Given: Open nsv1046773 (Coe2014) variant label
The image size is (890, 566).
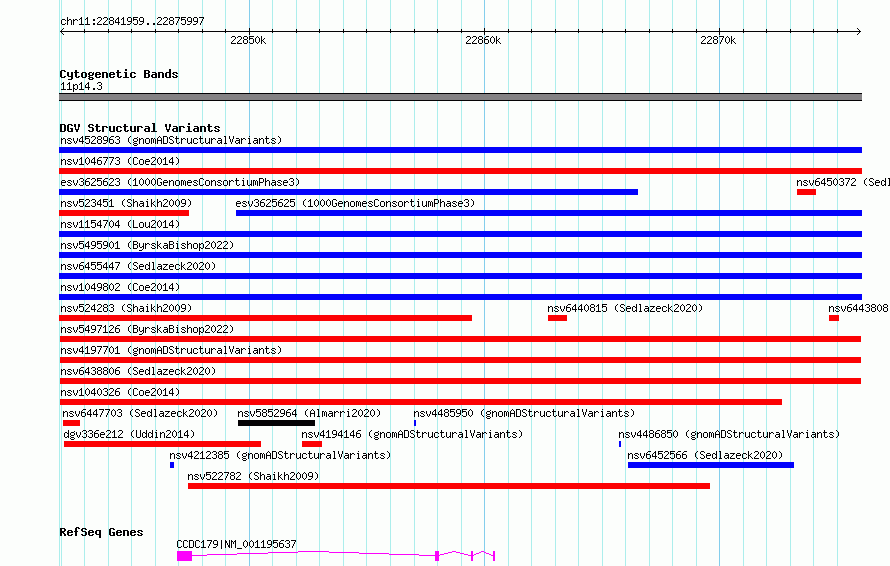Looking at the screenshot, I should (120, 161).
